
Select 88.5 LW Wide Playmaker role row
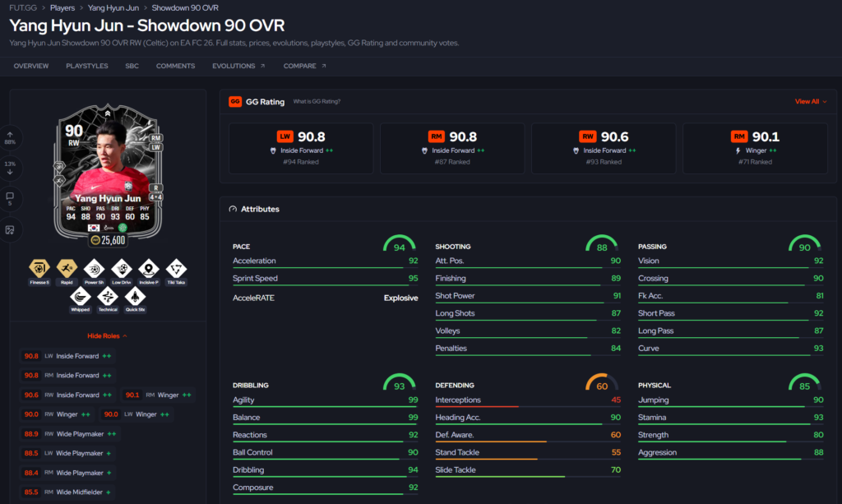pos(67,453)
